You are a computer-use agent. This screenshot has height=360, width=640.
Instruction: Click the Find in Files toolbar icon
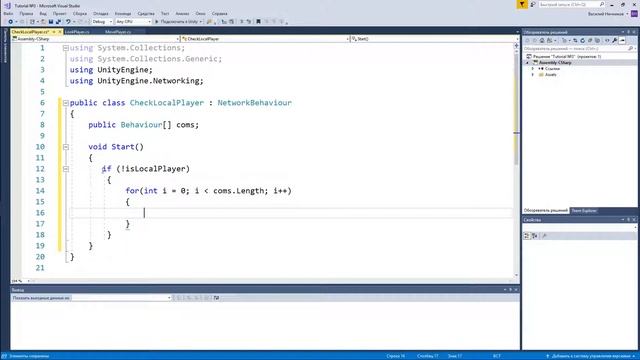(x=209, y=22)
